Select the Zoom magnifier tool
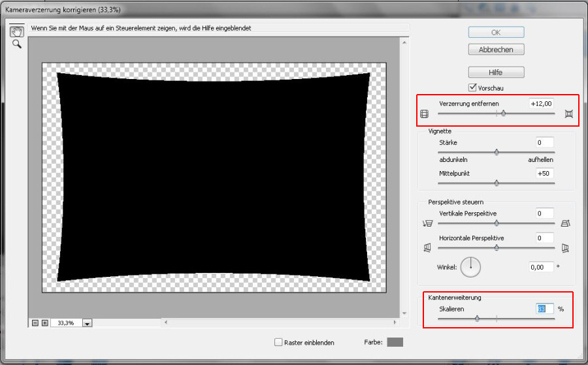The width and height of the screenshot is (588, 365). [17, 44]
